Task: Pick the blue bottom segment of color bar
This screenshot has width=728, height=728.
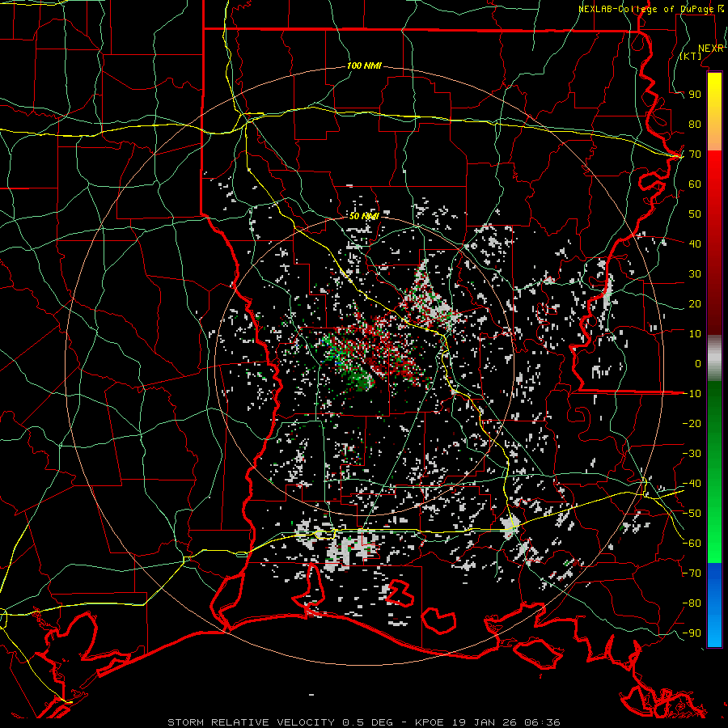Action: [x=714, y=604]
